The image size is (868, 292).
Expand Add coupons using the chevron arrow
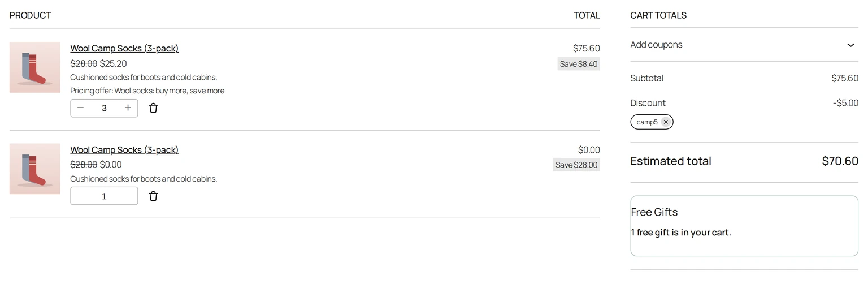850,45
